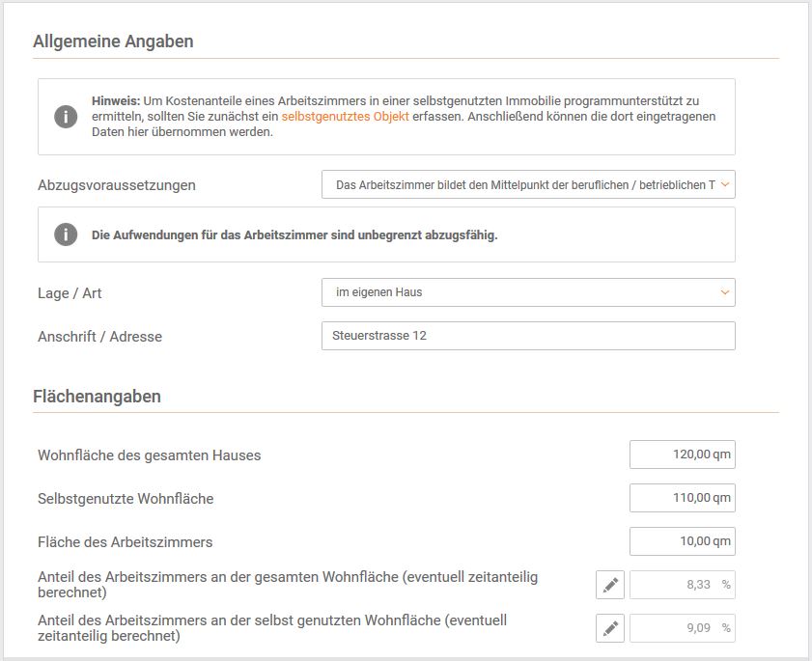Open the selbstgenutztes Objekt link

tap(345, 117)
